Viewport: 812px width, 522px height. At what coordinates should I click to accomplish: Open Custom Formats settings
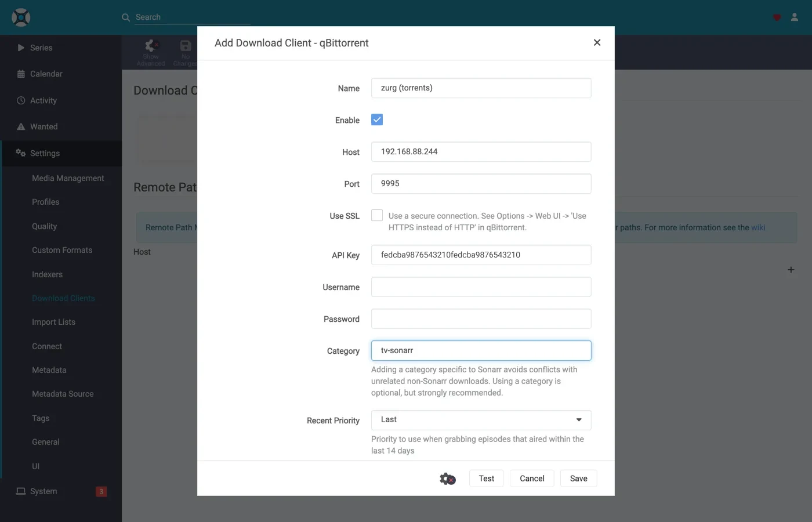[x=62, y=250]
